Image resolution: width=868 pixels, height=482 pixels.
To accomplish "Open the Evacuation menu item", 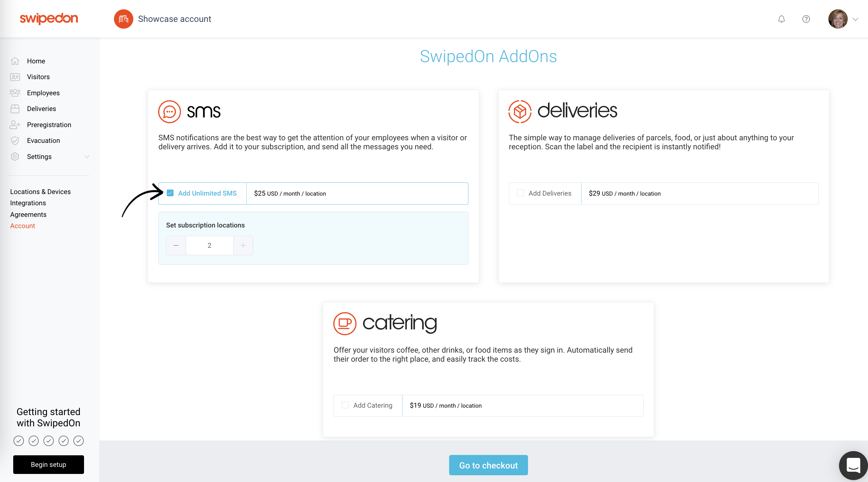I will click(43, 141).
